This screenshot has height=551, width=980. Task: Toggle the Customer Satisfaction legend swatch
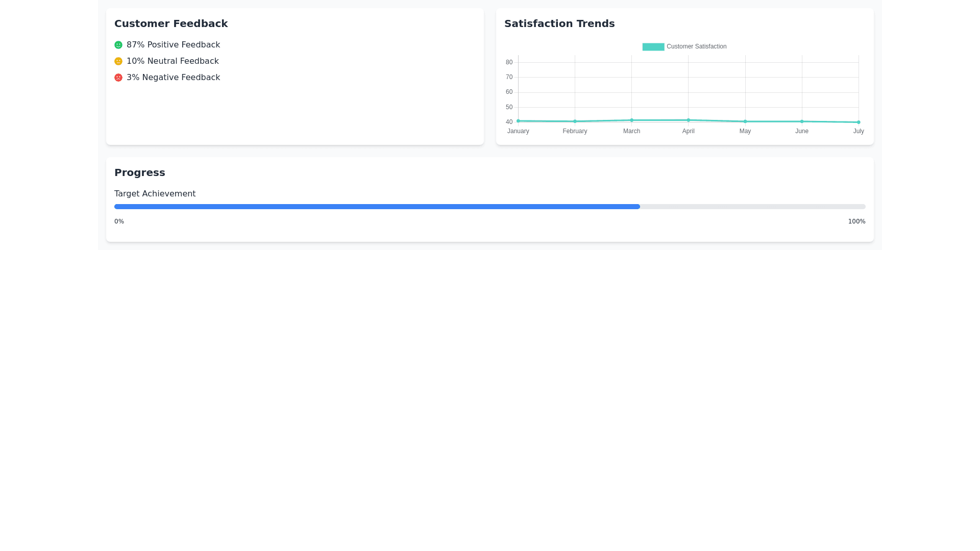[x=653, y=46]
